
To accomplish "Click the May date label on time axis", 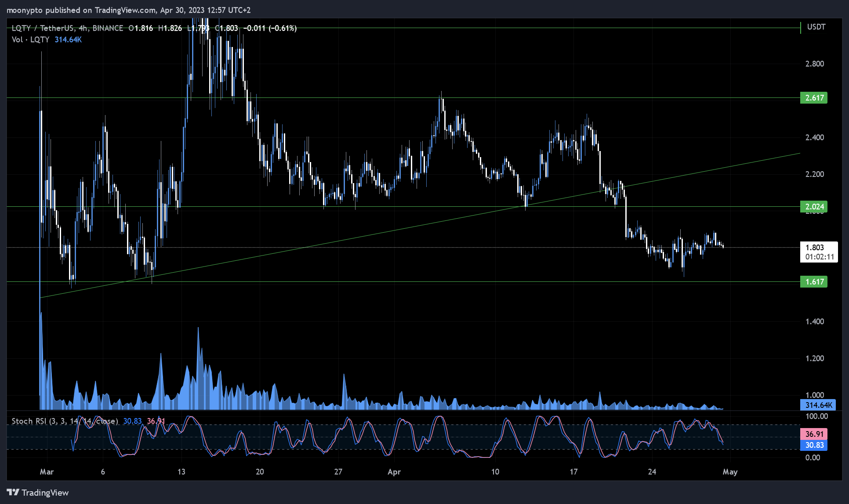I will point(730,472).
